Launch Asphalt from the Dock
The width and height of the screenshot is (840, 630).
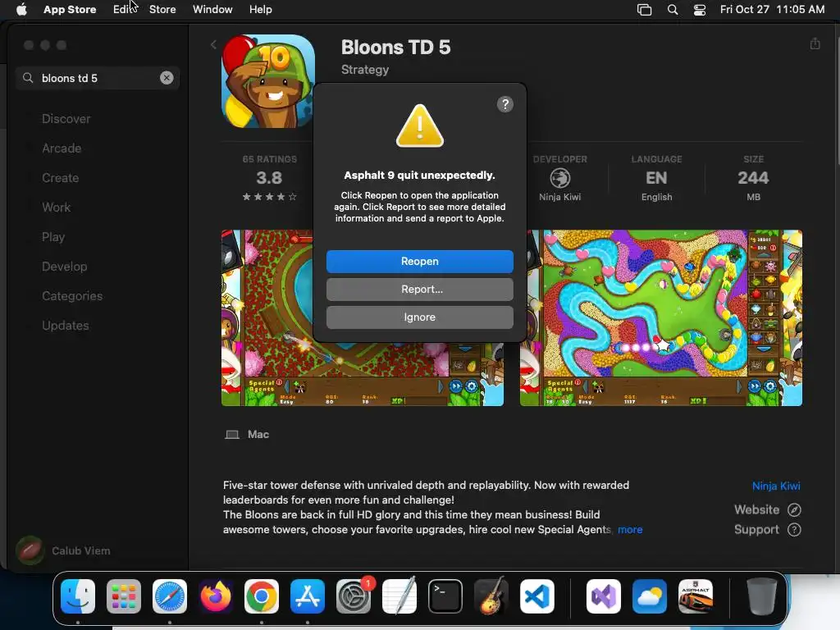[696, 596]
